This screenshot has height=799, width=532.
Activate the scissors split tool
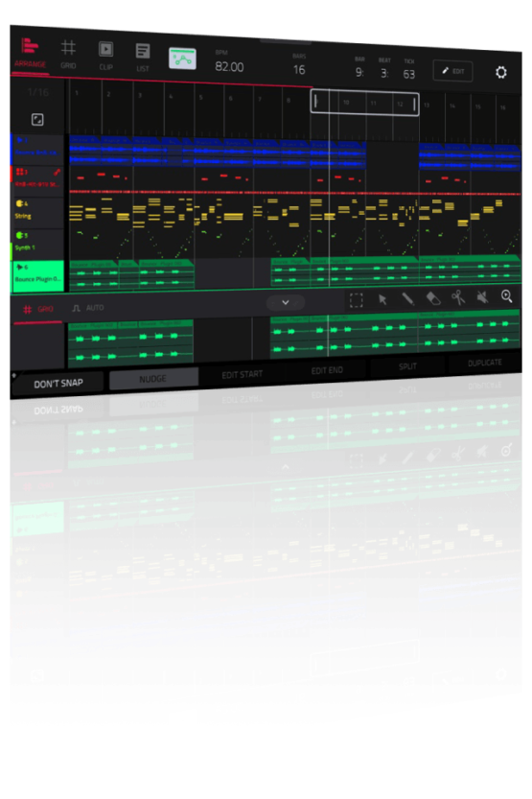458,297
